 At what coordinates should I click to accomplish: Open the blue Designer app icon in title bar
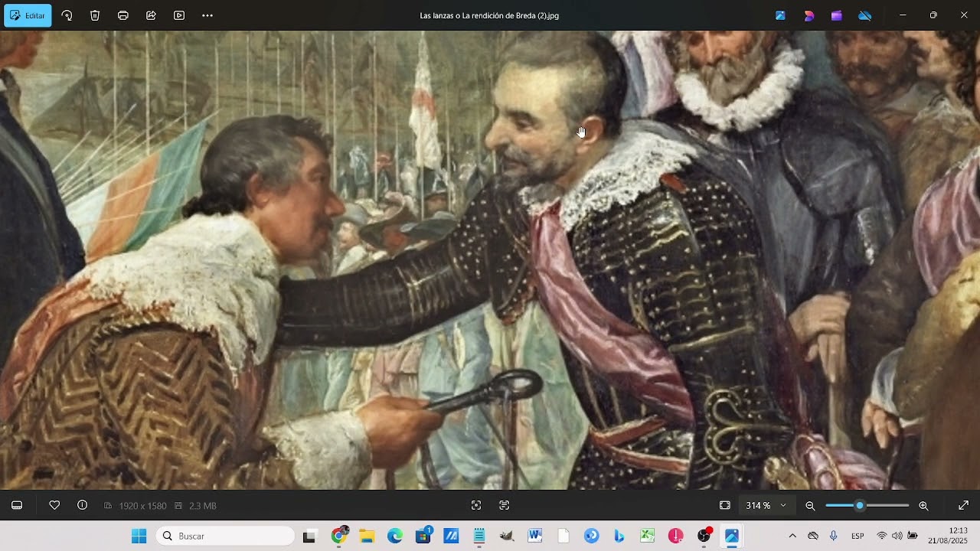(780, 15)
